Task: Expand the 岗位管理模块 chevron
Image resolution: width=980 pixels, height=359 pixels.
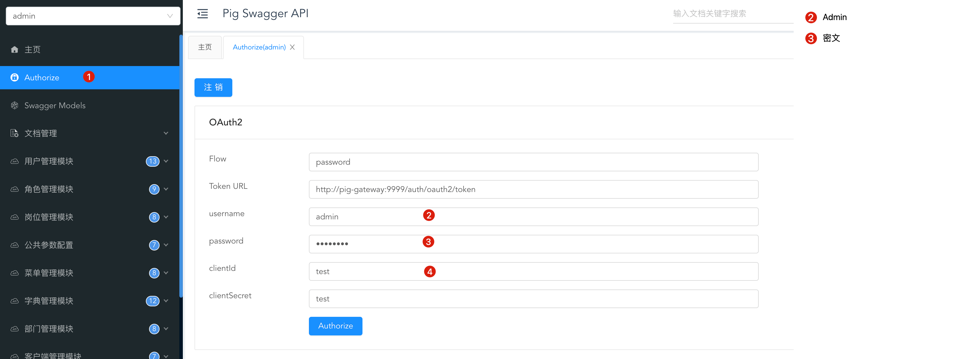Action: 166,217
